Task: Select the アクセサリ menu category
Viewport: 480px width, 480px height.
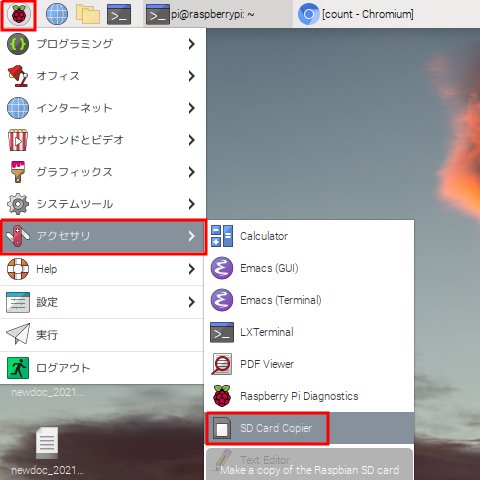Action: tap(103, 236)
